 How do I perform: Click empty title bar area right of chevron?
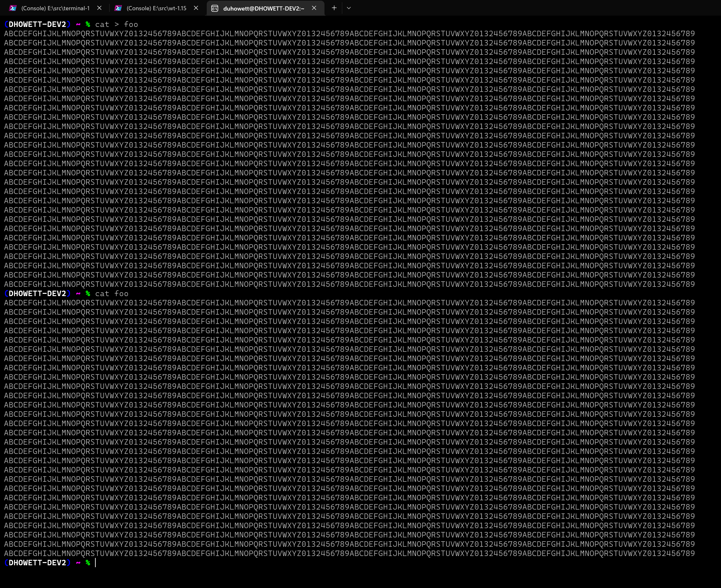[x=508, y=8]
